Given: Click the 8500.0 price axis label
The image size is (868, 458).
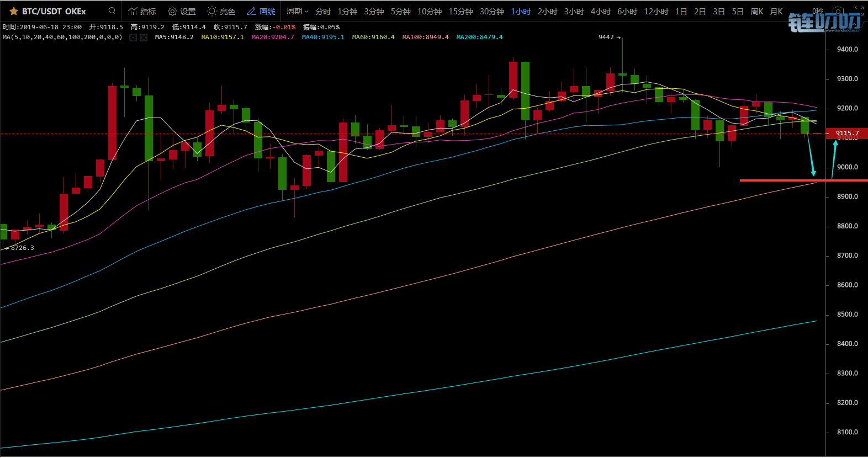Looking at the screenshot, I should (x=848, y=315).
